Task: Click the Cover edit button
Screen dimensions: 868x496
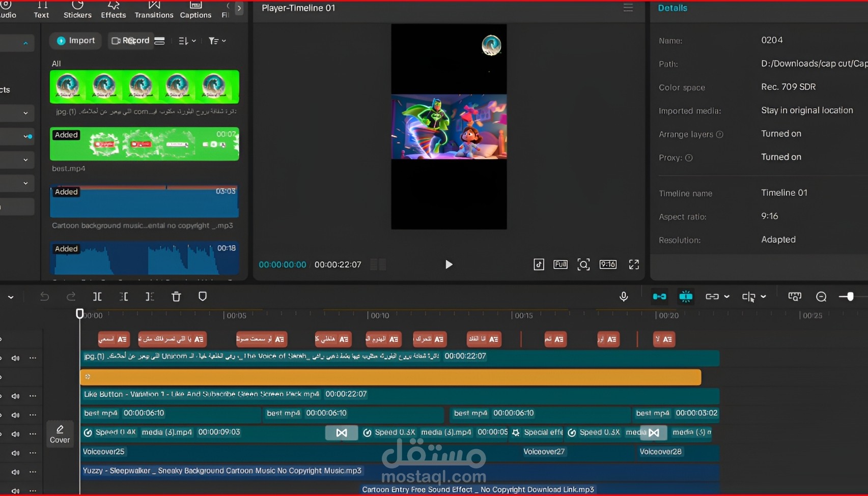Action: 60,434
